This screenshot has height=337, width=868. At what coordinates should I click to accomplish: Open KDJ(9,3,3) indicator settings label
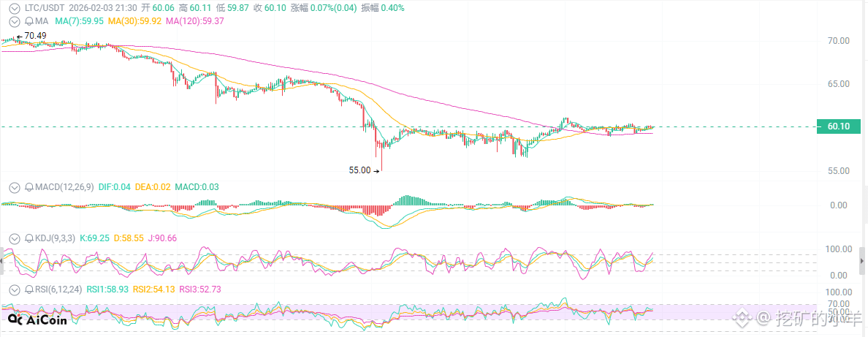tap(56, 238)
